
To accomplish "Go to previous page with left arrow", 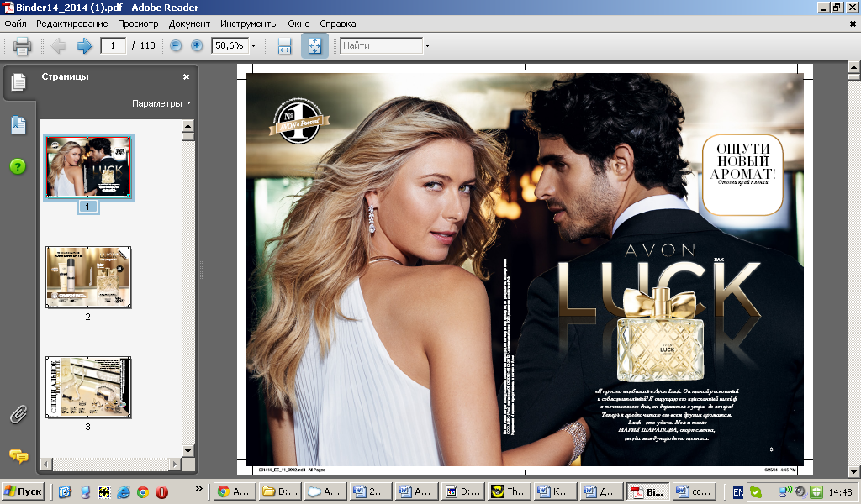I will 58,45.
